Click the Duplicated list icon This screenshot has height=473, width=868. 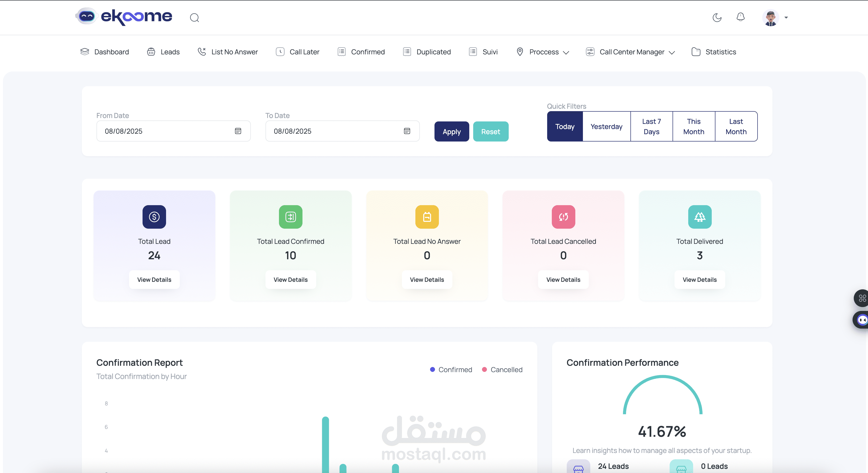[407, 52]
